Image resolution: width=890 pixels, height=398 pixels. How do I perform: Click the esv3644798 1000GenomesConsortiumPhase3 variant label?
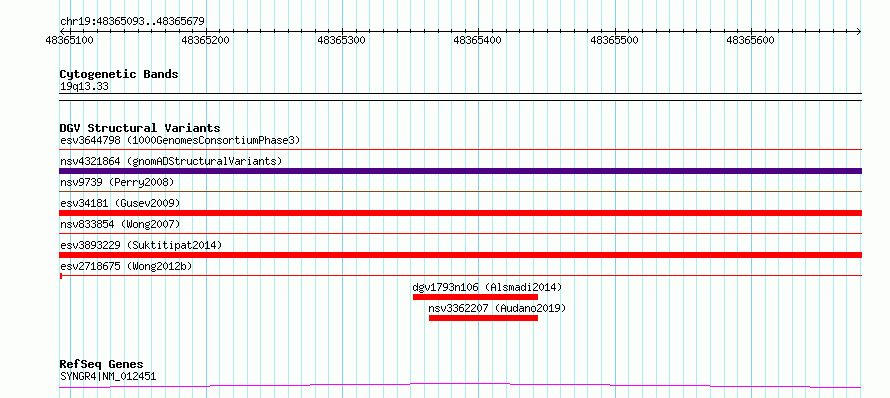coord(180,140)
